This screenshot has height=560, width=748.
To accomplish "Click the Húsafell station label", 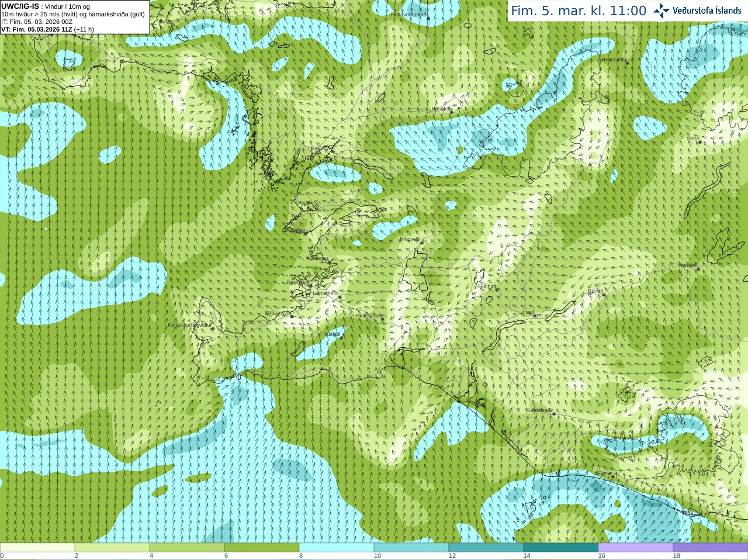I will point(442,109).
